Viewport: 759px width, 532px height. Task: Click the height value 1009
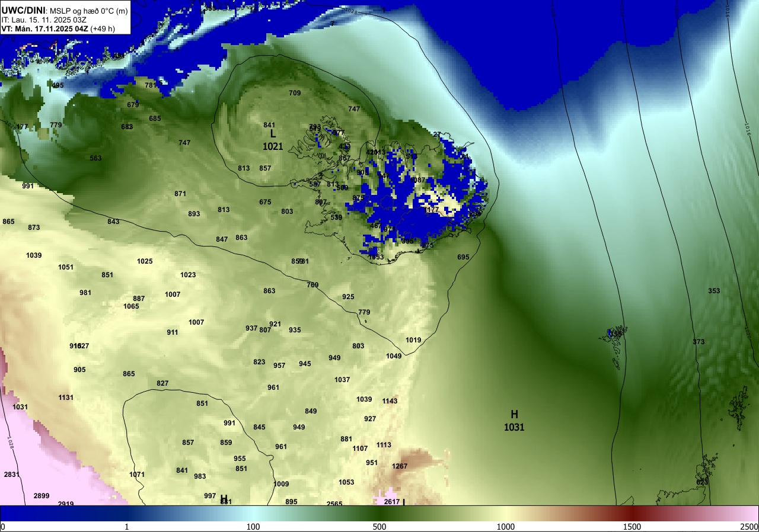coord(281,484)
